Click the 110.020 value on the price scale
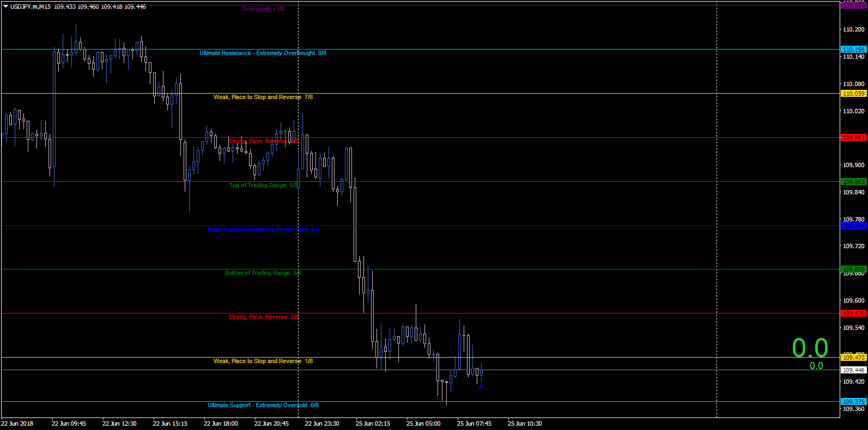Screen dimensions: 868x430 pos(854,111)
